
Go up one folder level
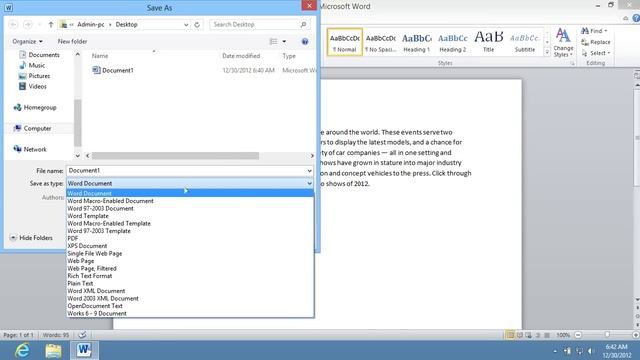[x=51, y=24]
